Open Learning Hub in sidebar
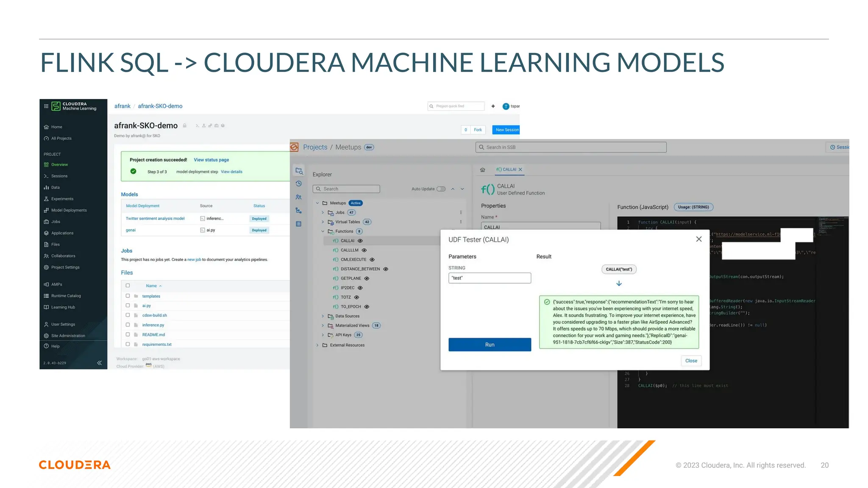Image resolution: width=868 pixels, height=488 pixels. [x=59, y=308]
